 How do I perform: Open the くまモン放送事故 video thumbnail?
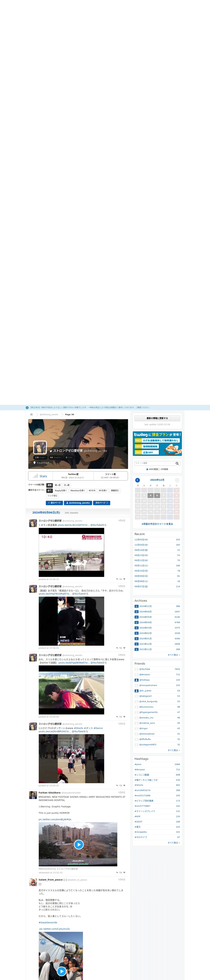(71, 552)
